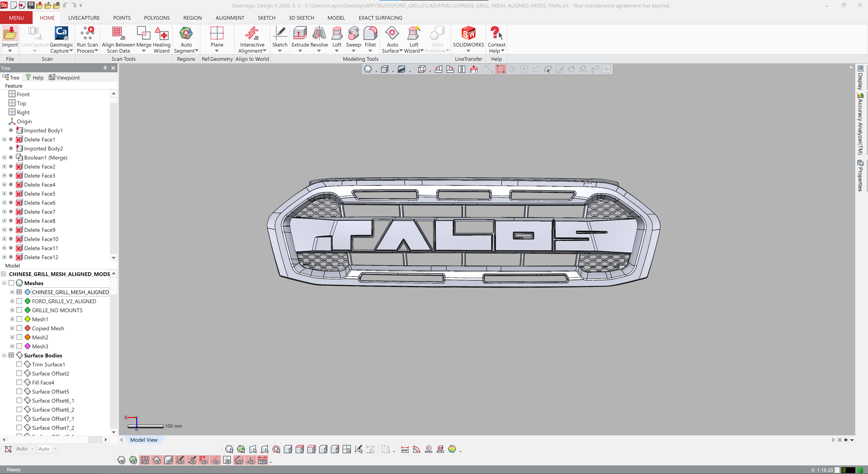The height and width of the screenshot is (474, 868).
Task: Click the red Copied Mesh color swatch
Action: (x=28, y=328)
